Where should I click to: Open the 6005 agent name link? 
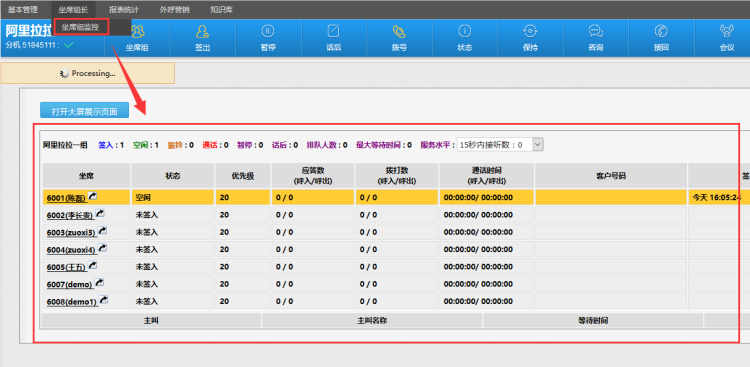pos(67,267)
